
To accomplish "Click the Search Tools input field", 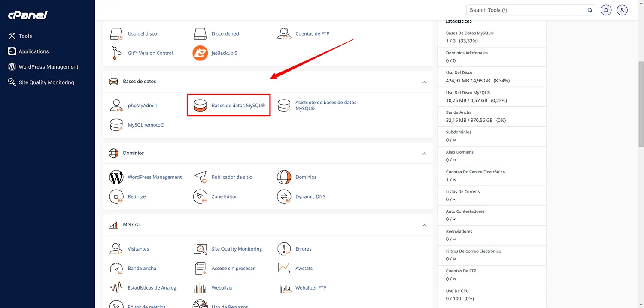I will (528, 10).
